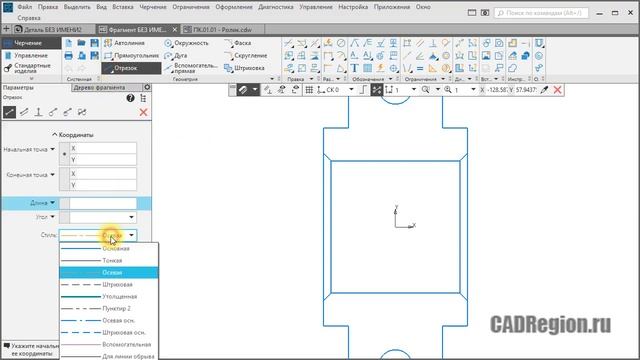Click the command search field
This screenshot has width=640, height=360.
[x=542, y=13]
